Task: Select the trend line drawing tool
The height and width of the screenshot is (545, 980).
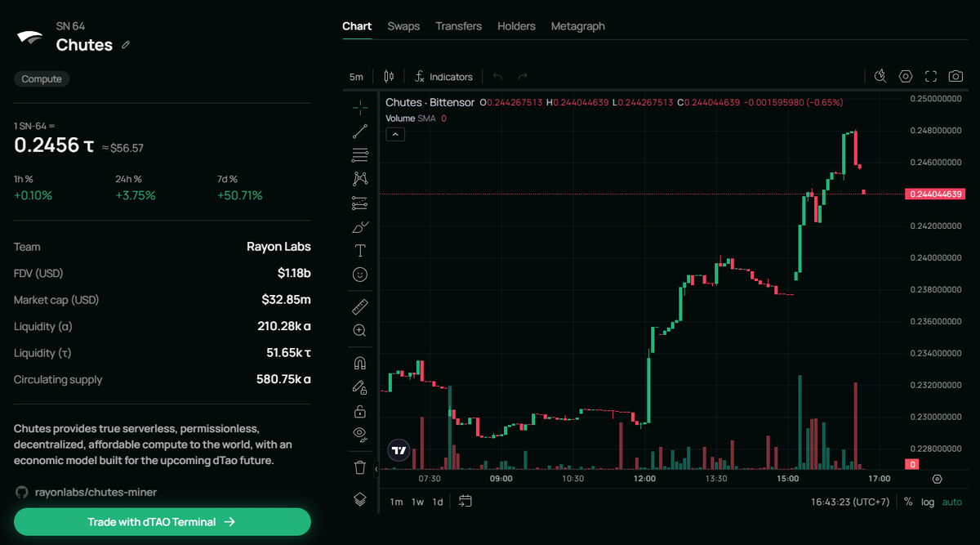Action: 359,131
